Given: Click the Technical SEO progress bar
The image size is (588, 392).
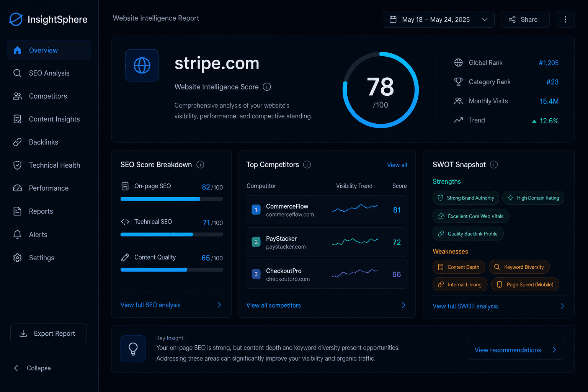Looking at the screenshot, I should (x=171, y=234).
